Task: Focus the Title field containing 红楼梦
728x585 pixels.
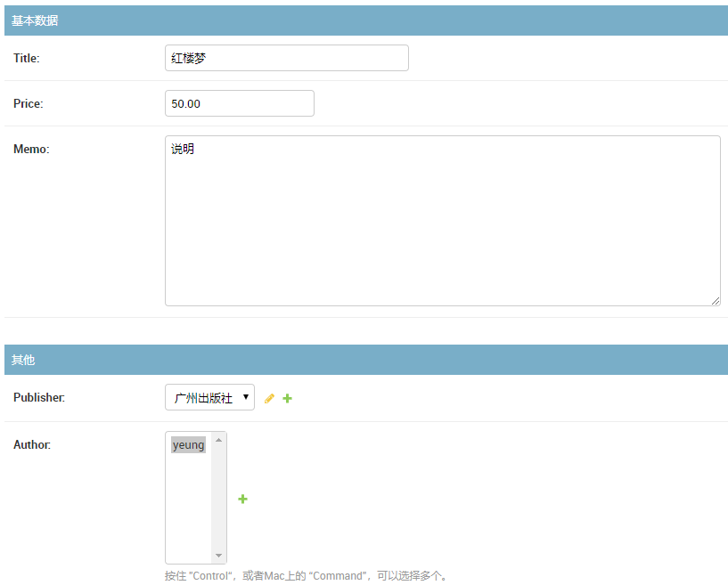Action: click(x=287, y=58)
